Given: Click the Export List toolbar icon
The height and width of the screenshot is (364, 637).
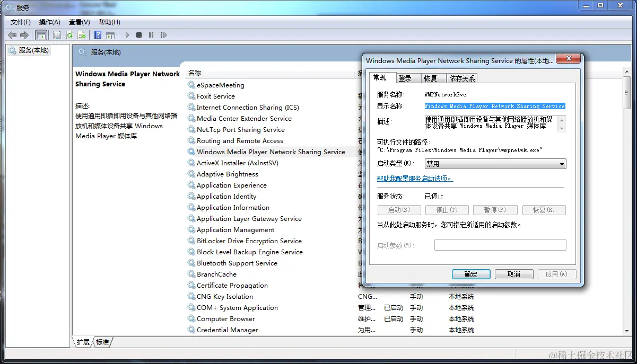Looking at the screenshot, I should pyautogui.click(x=82, y=35).
